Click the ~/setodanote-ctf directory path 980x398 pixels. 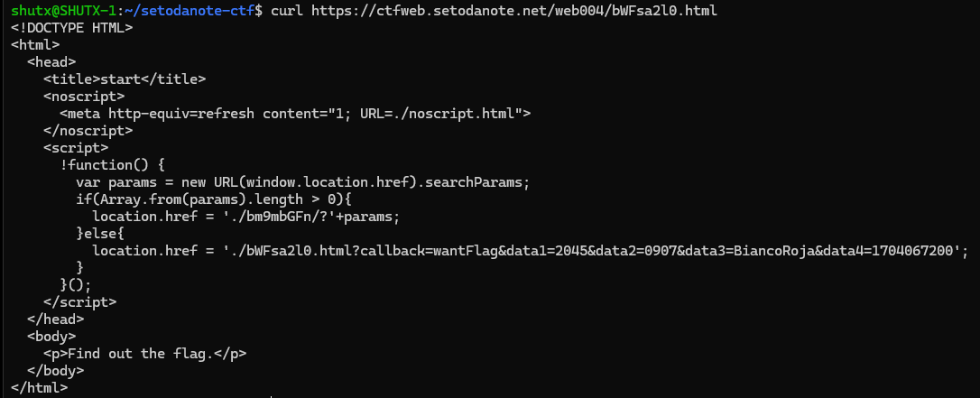[x=190, y=11]
